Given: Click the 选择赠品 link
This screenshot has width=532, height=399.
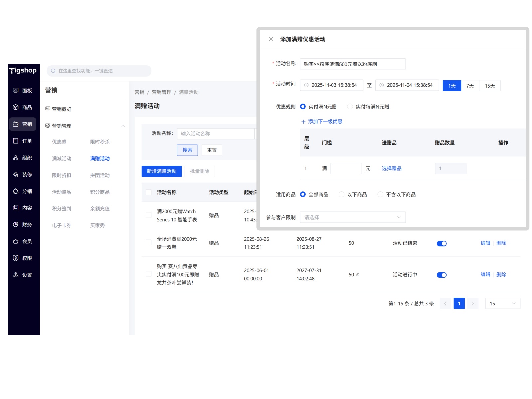Looking at the screenshot, I should pos(391,168).
